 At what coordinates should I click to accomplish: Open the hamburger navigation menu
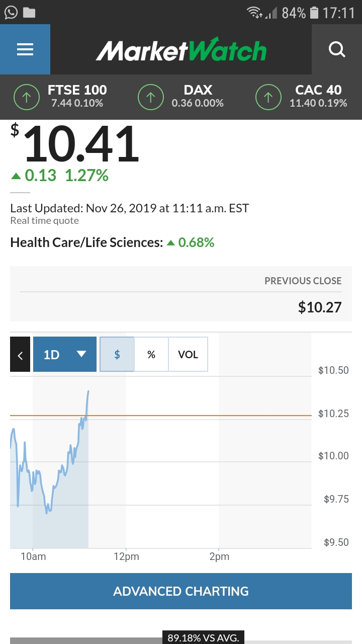[25, 49]
